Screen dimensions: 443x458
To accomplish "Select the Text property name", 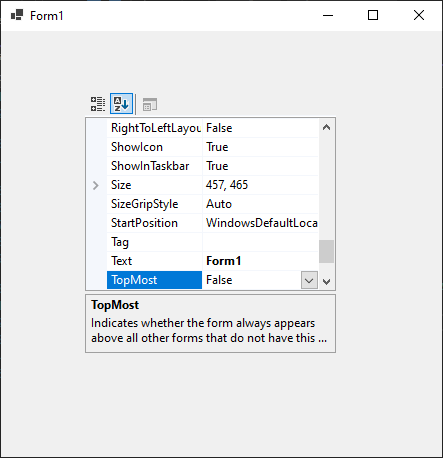I will pyautogui.click(x=121, y=261).
